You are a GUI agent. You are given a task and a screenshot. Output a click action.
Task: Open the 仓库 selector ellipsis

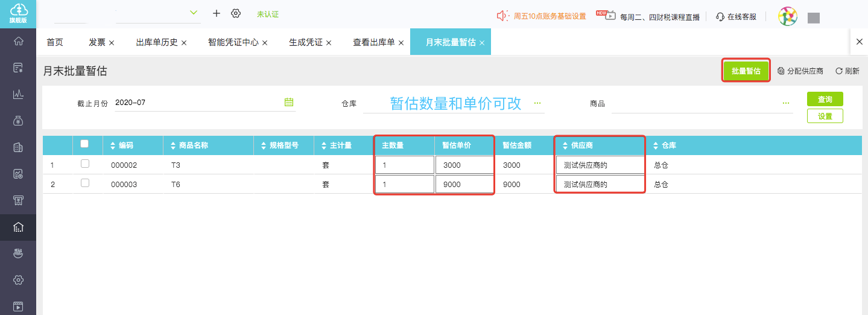[537, 103]
